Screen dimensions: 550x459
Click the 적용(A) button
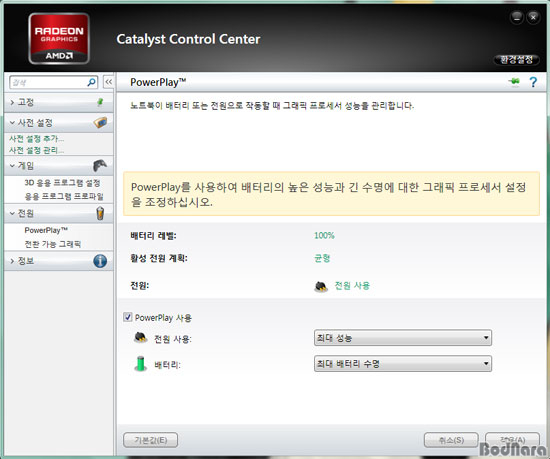coord(512,440)
